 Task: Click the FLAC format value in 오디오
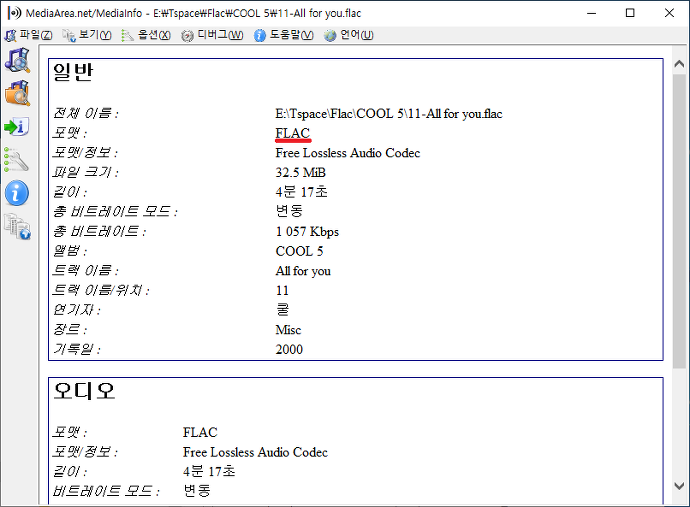pyautogui.click(x=200, y=432)
